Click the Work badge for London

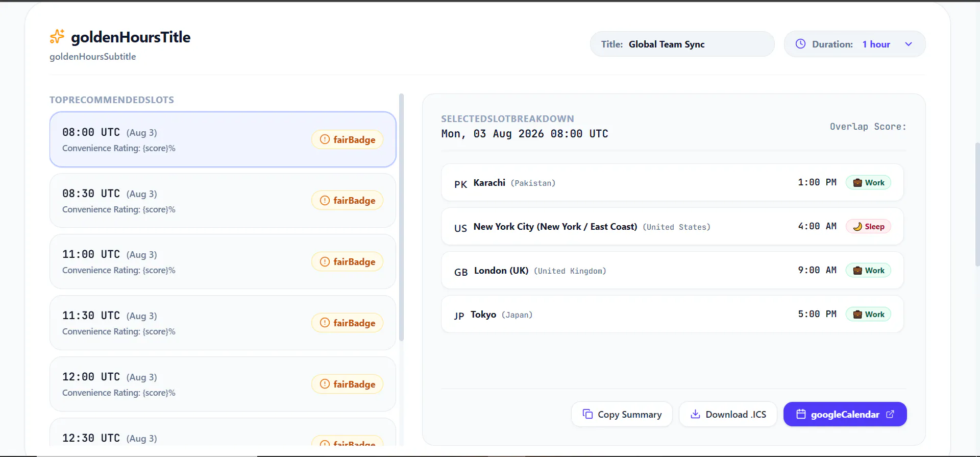(868, 271)
